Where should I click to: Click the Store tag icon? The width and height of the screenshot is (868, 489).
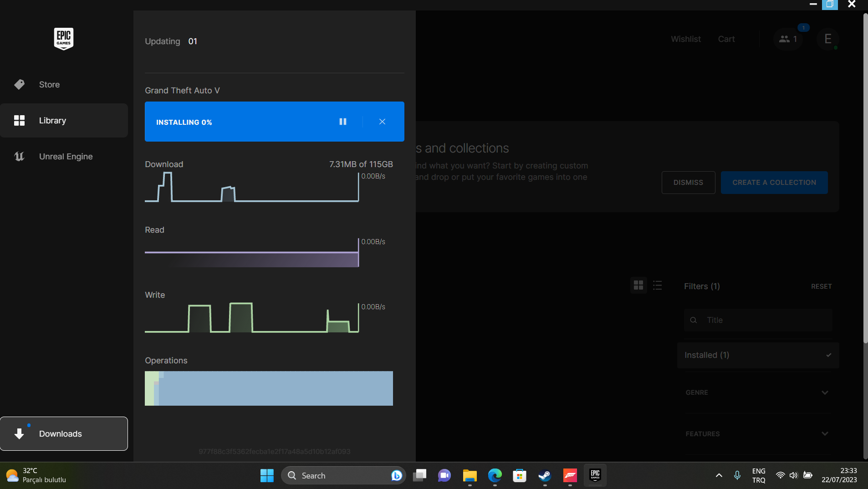click(x=19, y=85)
